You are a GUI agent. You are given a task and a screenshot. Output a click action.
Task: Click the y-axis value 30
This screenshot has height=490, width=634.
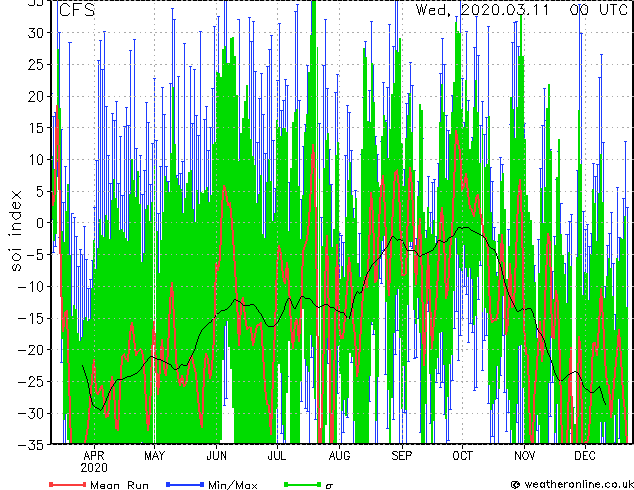tap(37, 33)
